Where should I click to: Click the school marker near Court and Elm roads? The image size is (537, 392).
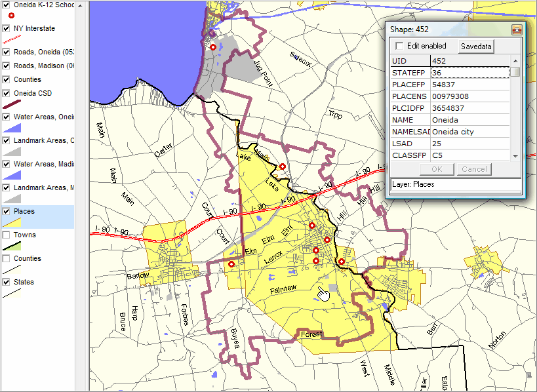point(231,264)
